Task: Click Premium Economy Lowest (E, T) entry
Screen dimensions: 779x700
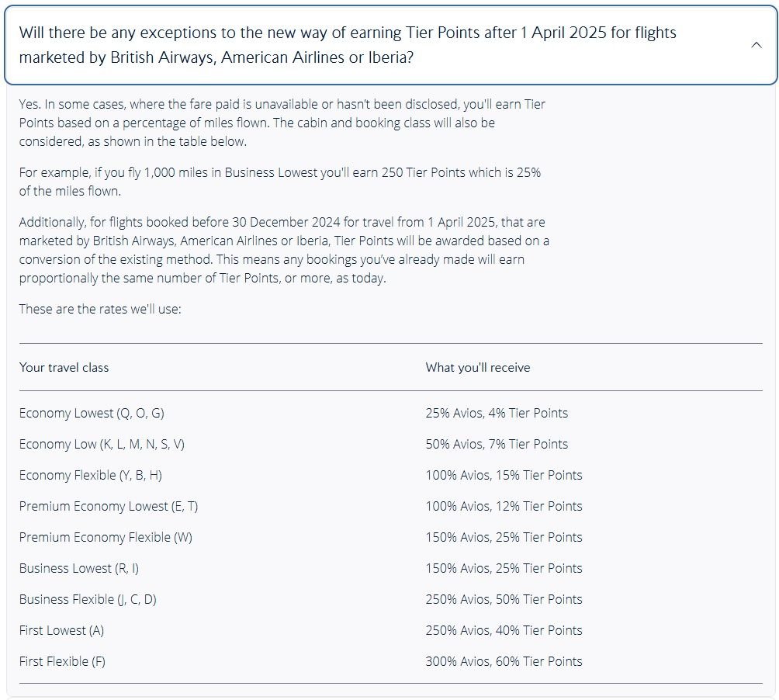Action: 109,506
